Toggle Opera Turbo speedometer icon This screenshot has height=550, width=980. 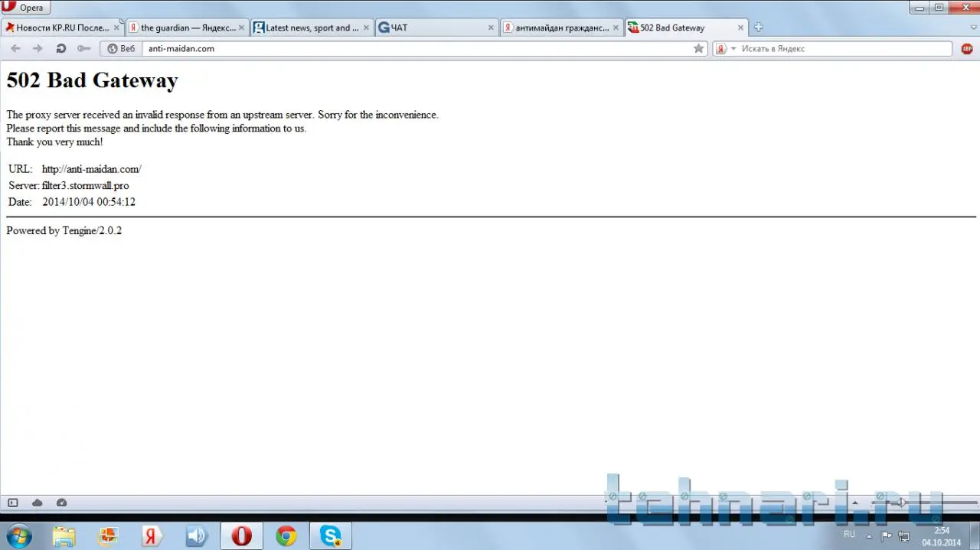pyautogui.click(x=62, y=503)
